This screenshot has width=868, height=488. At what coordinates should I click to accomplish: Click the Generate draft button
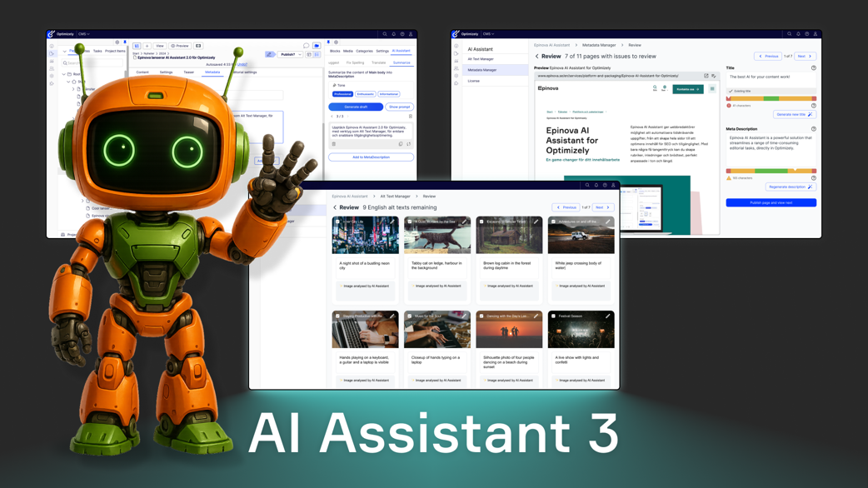tap(356, 107)
